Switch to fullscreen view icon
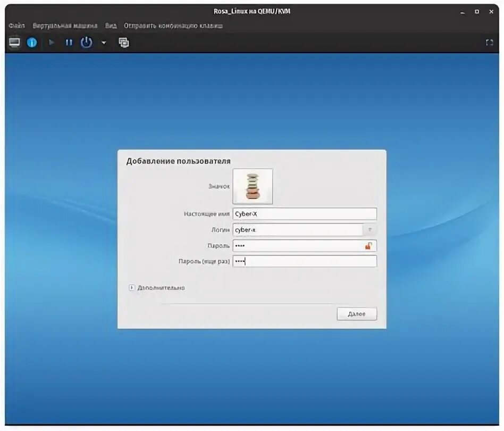 (x=489, y=43)
